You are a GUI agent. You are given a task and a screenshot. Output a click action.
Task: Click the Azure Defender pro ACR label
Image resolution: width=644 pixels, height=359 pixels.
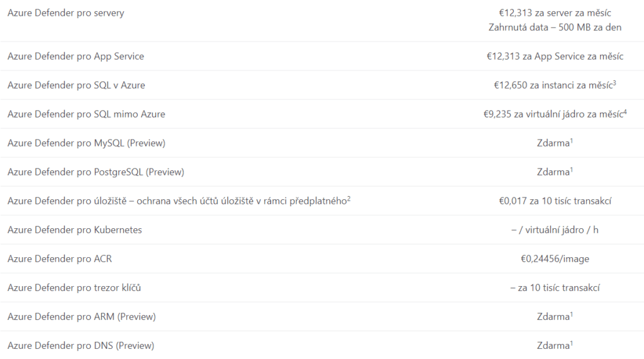(x=60, y=259)
